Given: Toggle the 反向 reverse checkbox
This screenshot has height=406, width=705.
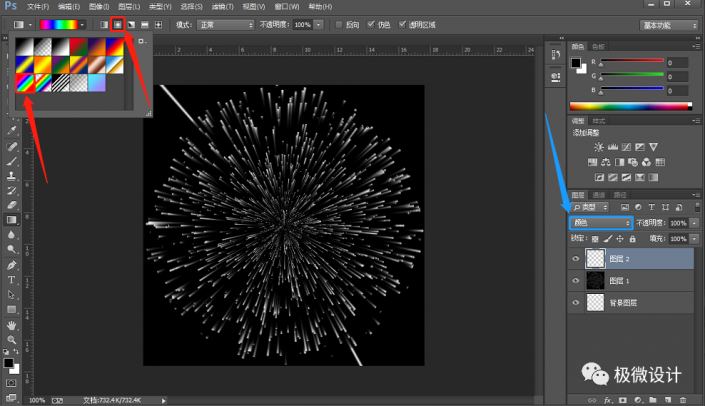Looking at the screenshot, I should [339, 23].
